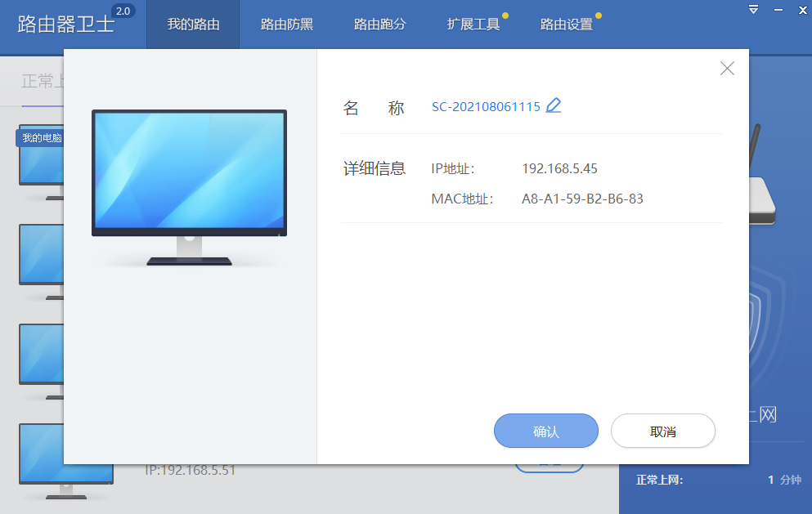This screenshot has height=514, width=812.
Task: Select the MAC address A8-A1-59-B2-B6-83
Action: 582,199
